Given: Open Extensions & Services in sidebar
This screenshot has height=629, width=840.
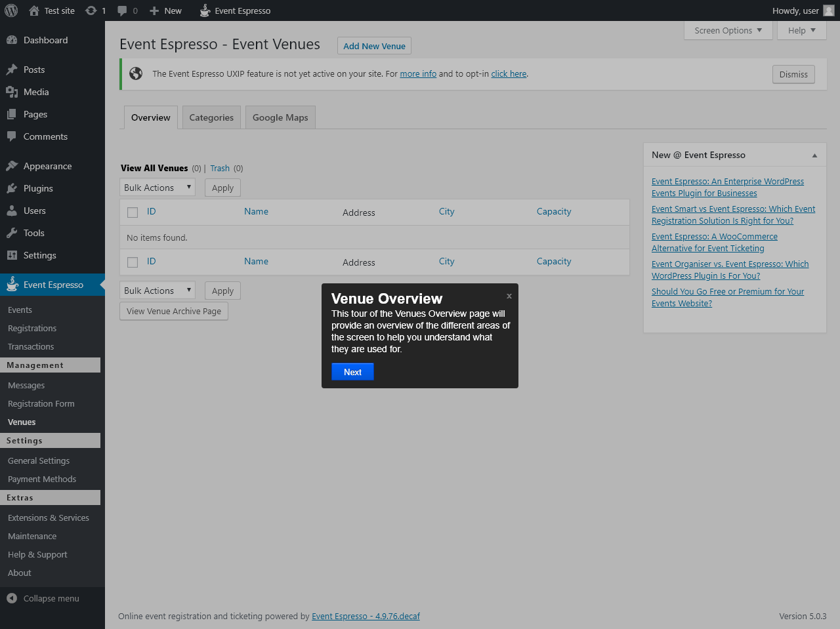Looking at the screenshot, I should click(49, 517).
